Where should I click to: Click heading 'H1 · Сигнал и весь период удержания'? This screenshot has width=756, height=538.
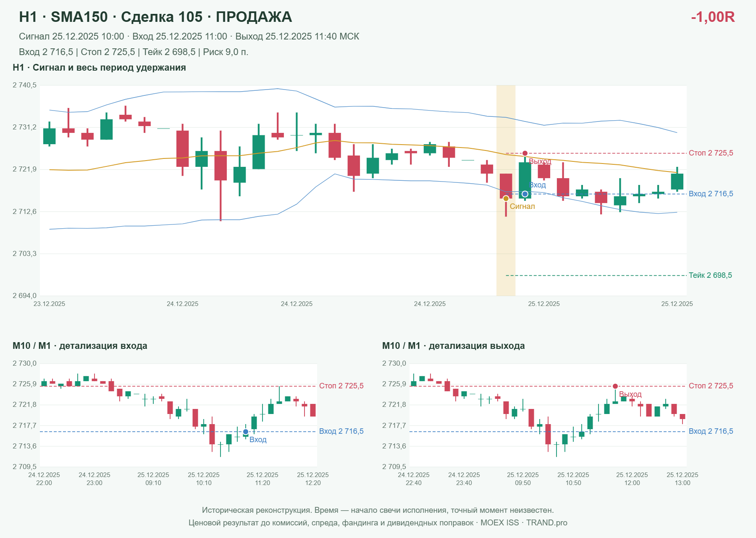(99, 68)
